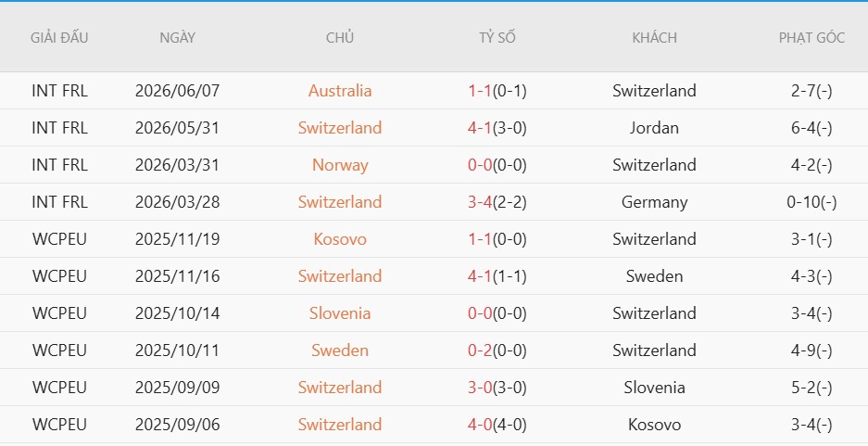The height and width of the screenshot is (446, 868).
Task: Select Germany in the away column
Action: pyautogui.click(x=654, y=201)
